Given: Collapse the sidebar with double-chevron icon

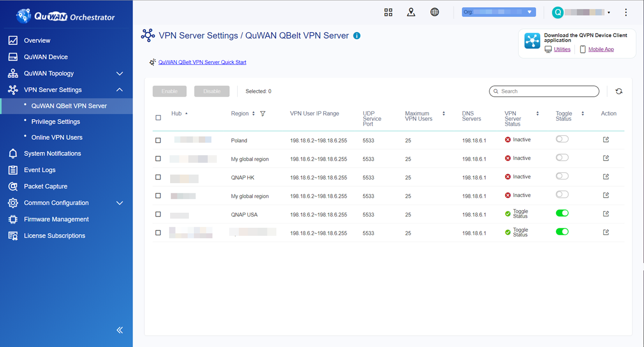Looking at the screenshot, I should coord(120,330).
